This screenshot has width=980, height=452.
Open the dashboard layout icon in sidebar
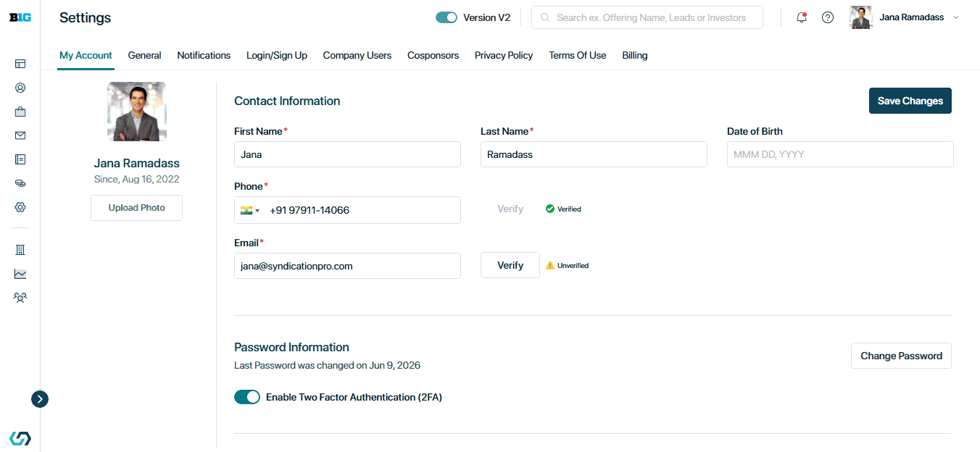coord(20,64)
